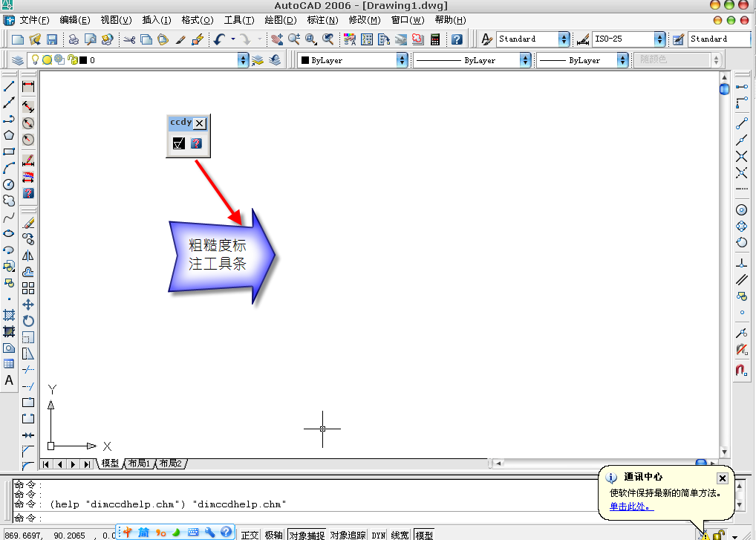Screen dimensions: 756x540
Task: Select the Hatch tool
Action: pos(9,316)
